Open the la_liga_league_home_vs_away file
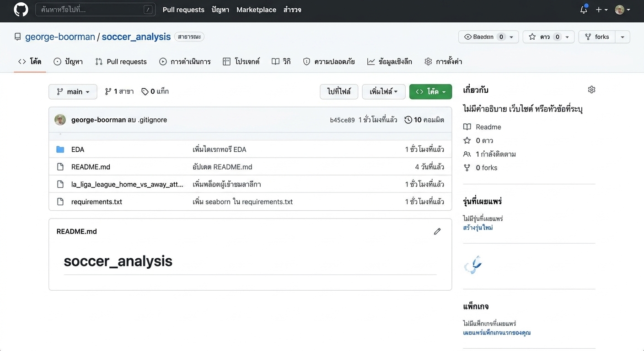This screenshot has width=644, height=351. pyautogui.click(x=127, y=184)
